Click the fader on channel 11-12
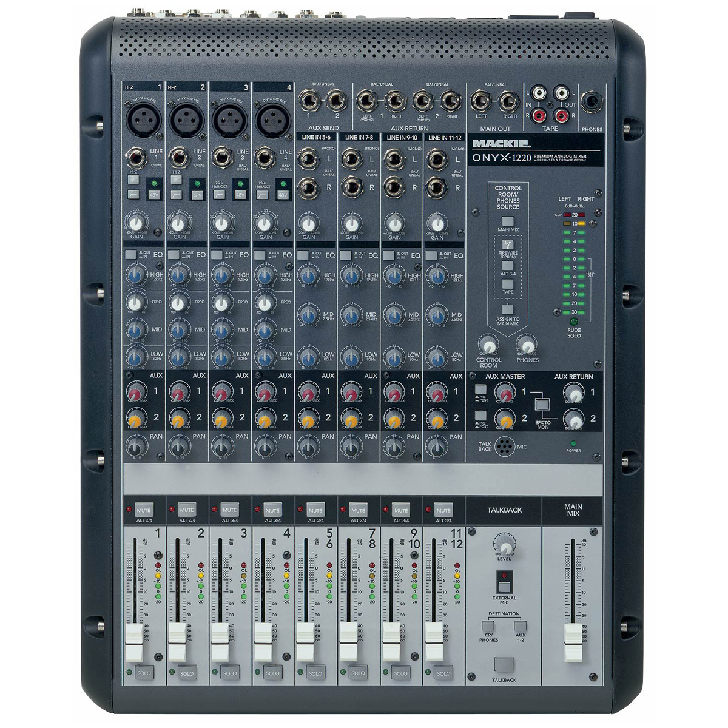The image size is (728, 728). 433,642
